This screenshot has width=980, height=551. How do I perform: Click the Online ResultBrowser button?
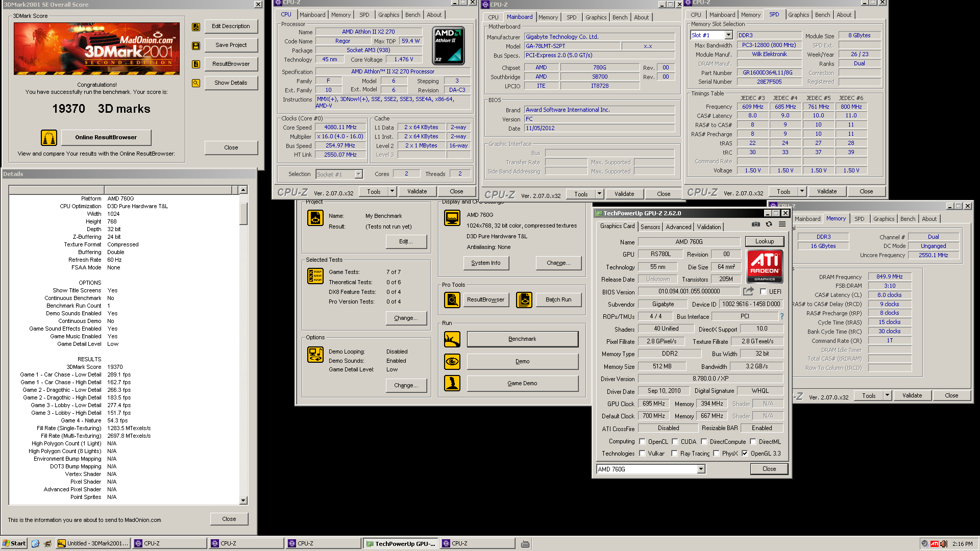[x=106, y=137]
